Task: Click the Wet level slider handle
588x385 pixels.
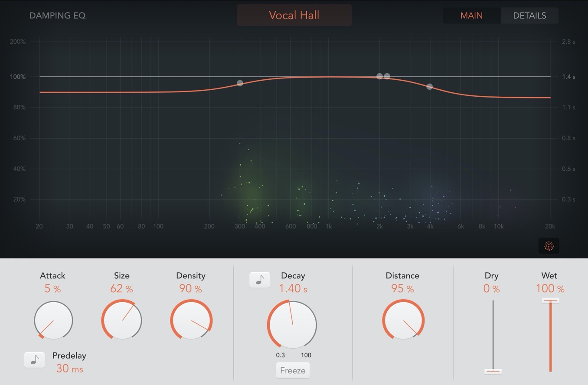Action: 550,300
